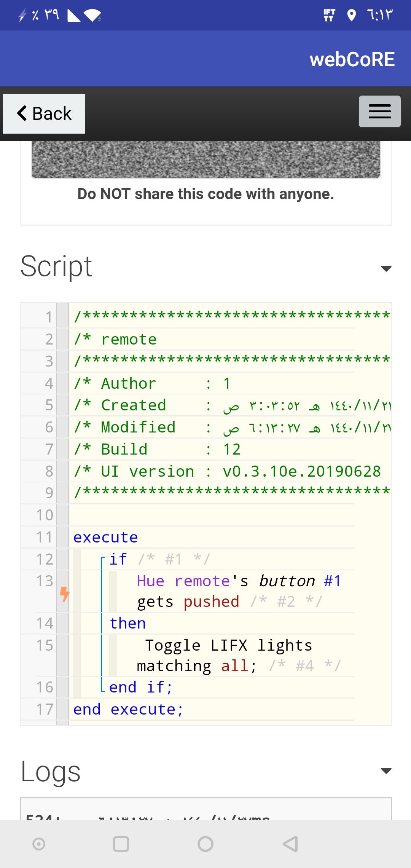Click 'button #1' in the condition
This screenshot has height=868, width=411.
[300, 581]
